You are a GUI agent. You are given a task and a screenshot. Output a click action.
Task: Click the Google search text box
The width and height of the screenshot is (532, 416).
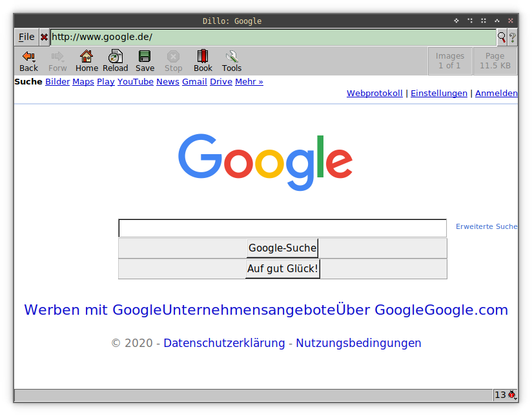[282, 228]
